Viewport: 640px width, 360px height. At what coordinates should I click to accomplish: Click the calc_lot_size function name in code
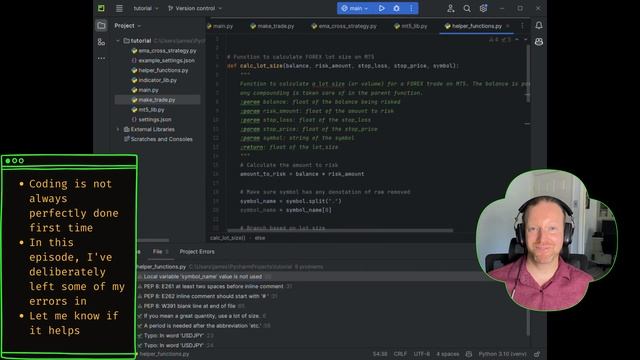(261, 66)
